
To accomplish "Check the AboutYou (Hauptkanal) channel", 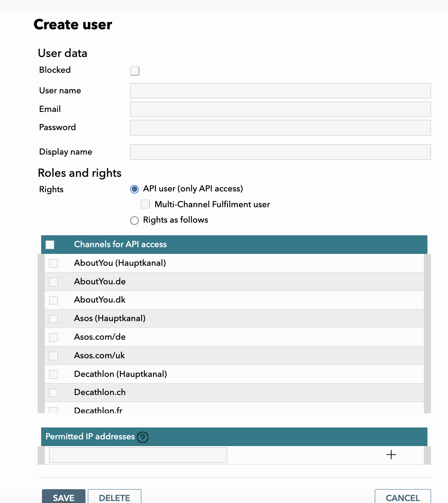I will (53, 263).
